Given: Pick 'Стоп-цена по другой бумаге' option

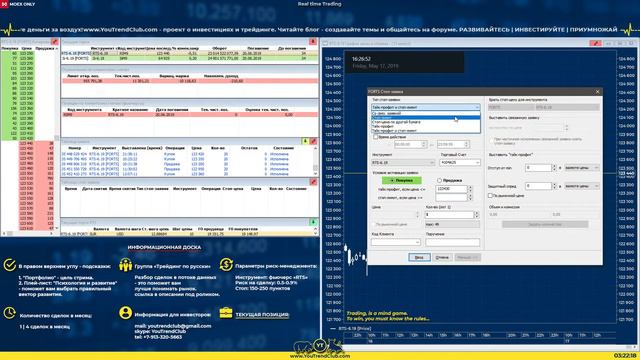Looking at the screenshot, I should 426,122.
